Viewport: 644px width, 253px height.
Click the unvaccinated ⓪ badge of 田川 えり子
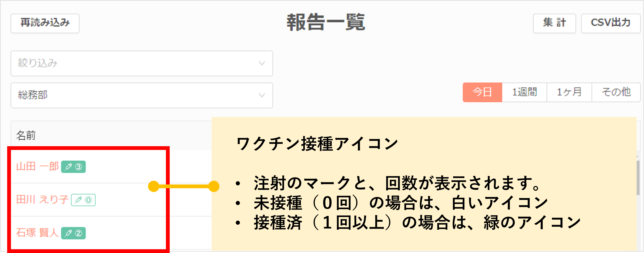pos(88,200)
